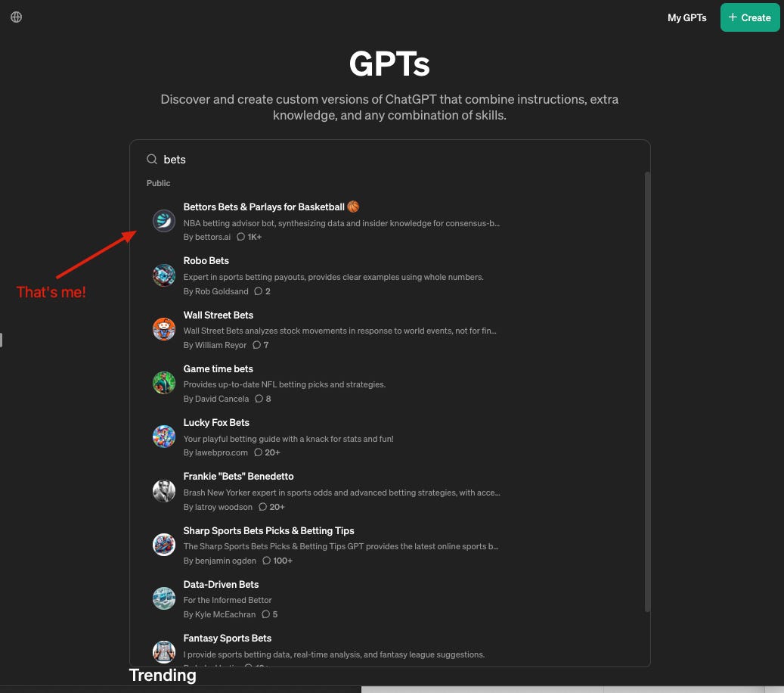The height and width of the screenshot is (693, 784).
Task: Click 'By benjamin ogden' author text
Action: click(219, 561)
